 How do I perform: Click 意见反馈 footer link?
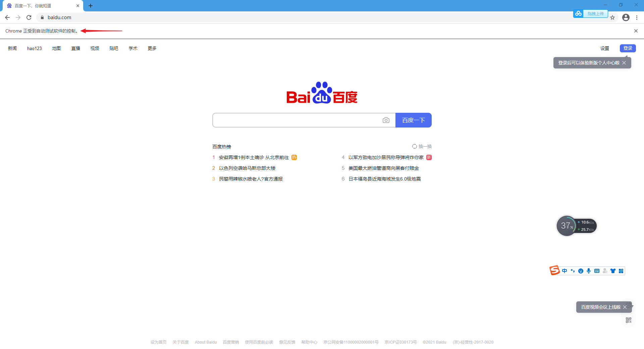pos(287,342)
